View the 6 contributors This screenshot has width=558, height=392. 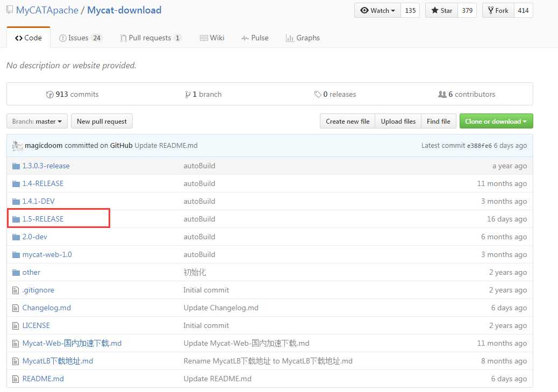pos(467,94)
